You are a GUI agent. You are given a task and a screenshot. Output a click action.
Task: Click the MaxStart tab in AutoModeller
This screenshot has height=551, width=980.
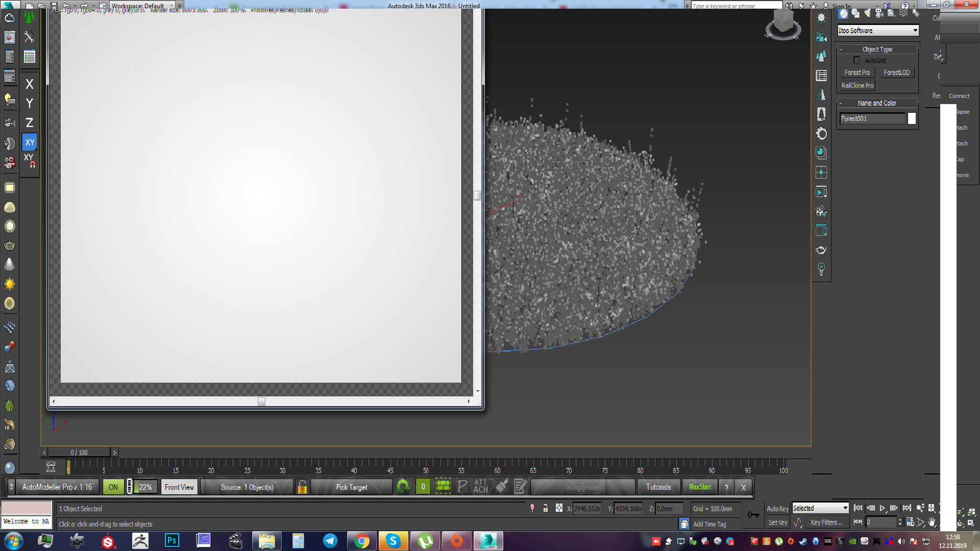click(700, 487)
